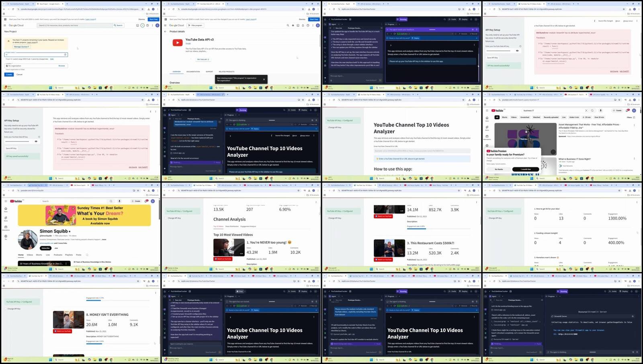
Task: Open Gemini sparkle icon in YouTube Data API frame
Action: 293,25
